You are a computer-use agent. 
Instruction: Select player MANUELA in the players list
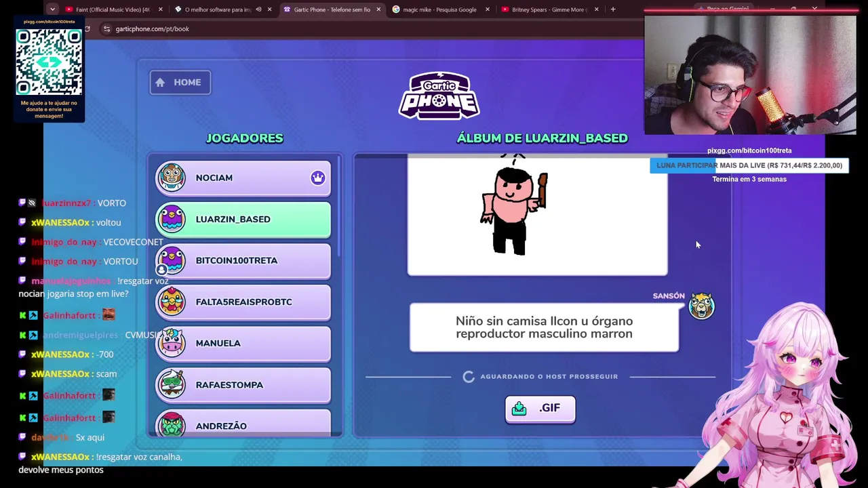[243, 343]
